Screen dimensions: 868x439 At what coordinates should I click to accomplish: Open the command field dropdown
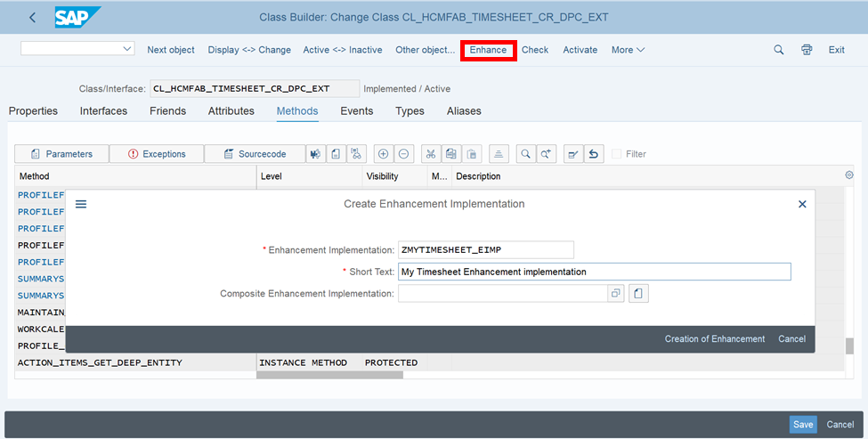[127, 49]
